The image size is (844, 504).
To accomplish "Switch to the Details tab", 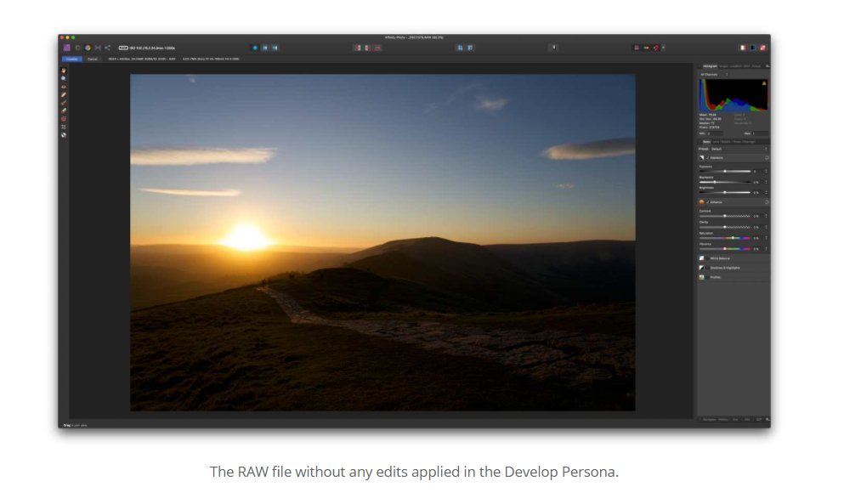I will [726, 142].
